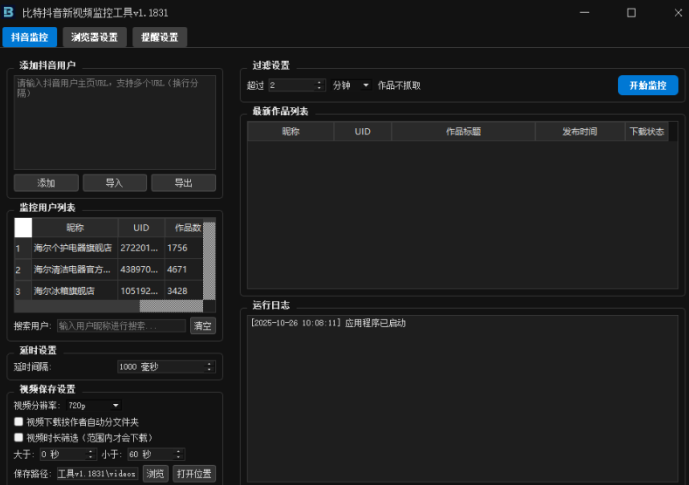
Task: Click the 清空 search button
Action: pyautogui.click(x=203, y=326)
